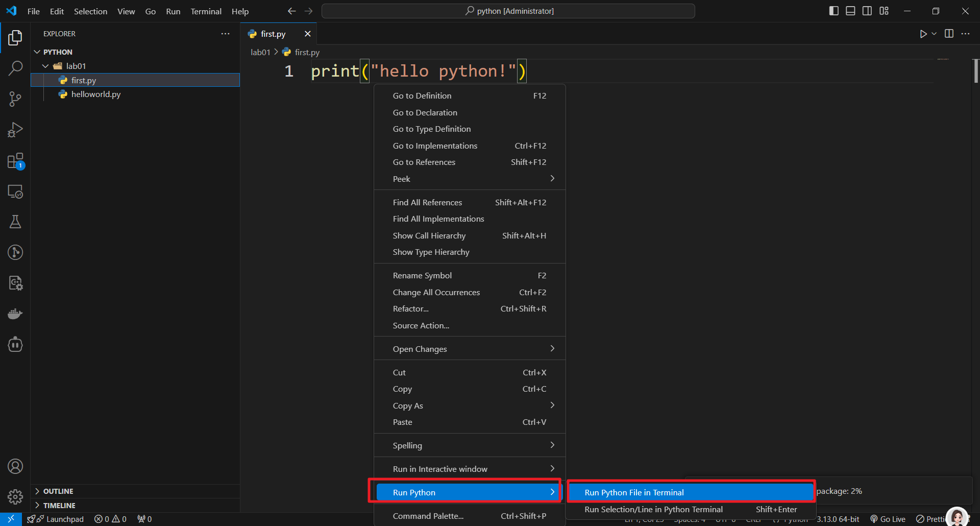Viewport: 980px width, 526px height.
Task: Open the Source Control view
Action: [x=15, y=99]
